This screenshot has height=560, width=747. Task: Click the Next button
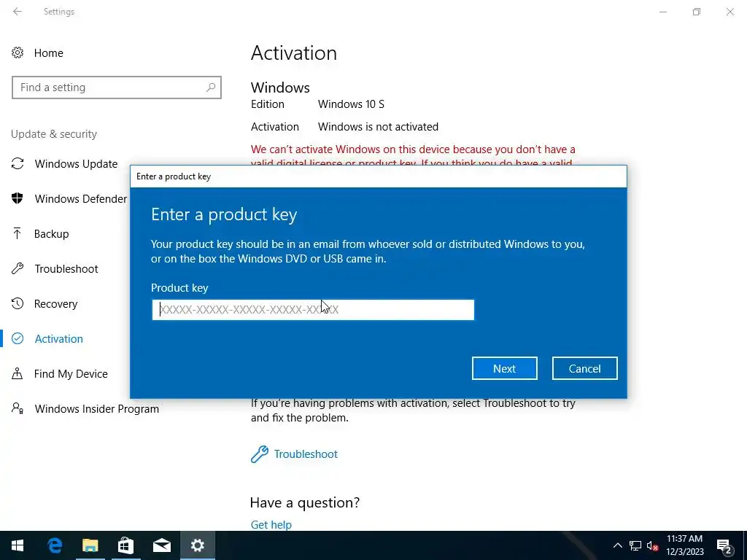(505, 368)
